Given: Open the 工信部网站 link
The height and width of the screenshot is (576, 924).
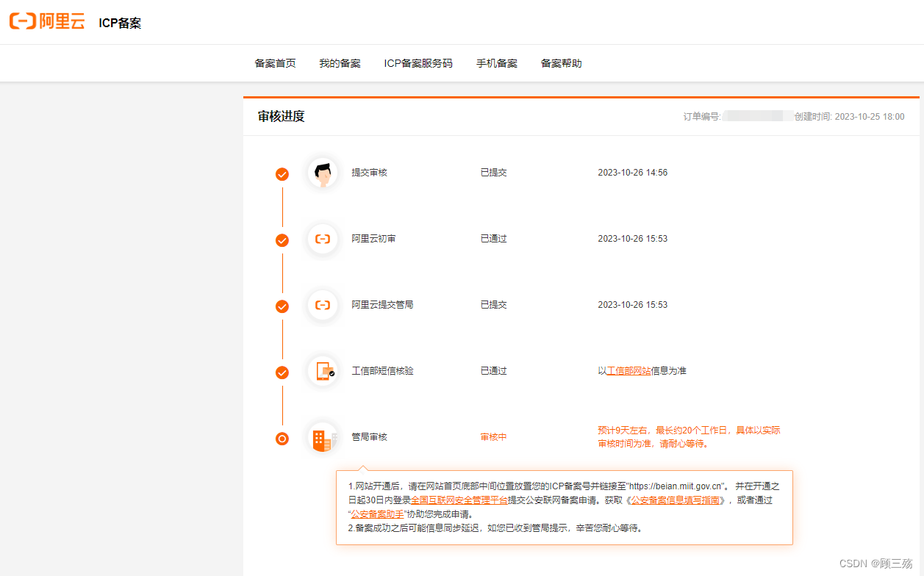Looking at the screenshot, I should (x=628, y=371).
